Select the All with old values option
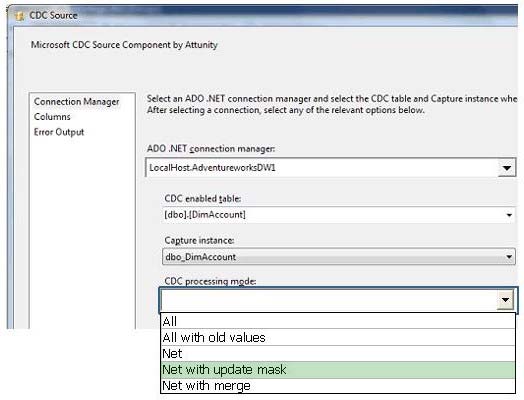 (338, 338)
